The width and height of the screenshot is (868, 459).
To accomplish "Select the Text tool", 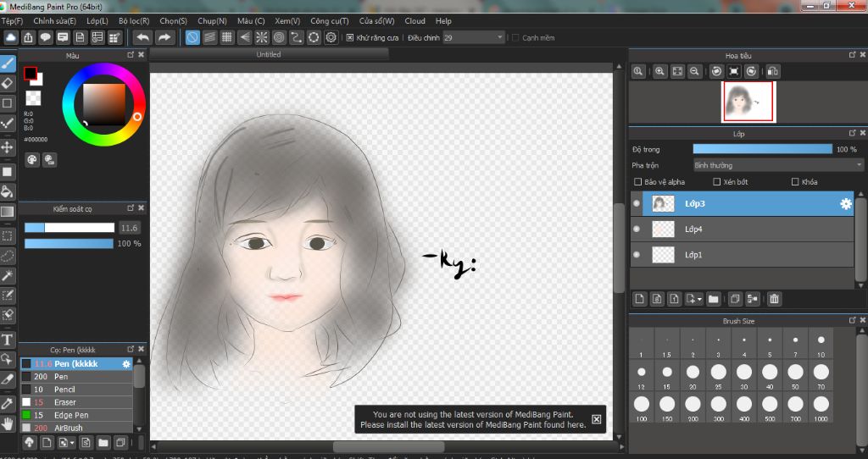I will pos(7,340).
